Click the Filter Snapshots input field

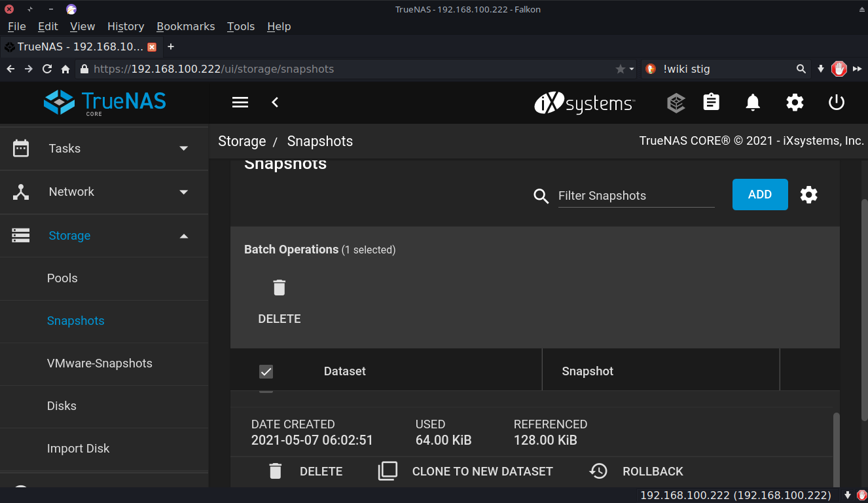point(636,196)
